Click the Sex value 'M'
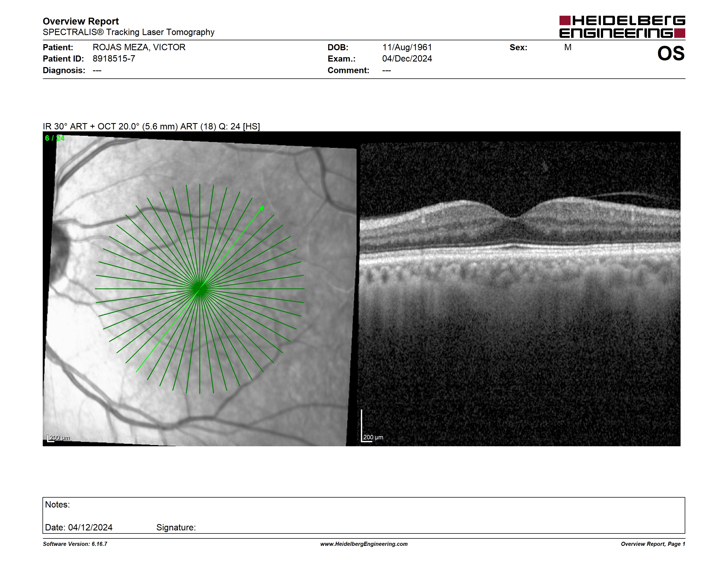The width and height of the screenshot is (728, 563). pos(568,47)
